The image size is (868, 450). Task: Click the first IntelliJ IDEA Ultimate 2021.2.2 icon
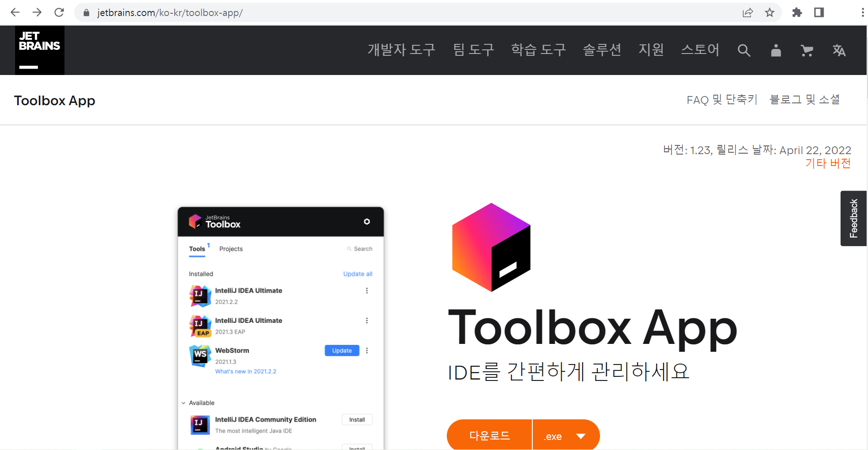coord(200,296)
